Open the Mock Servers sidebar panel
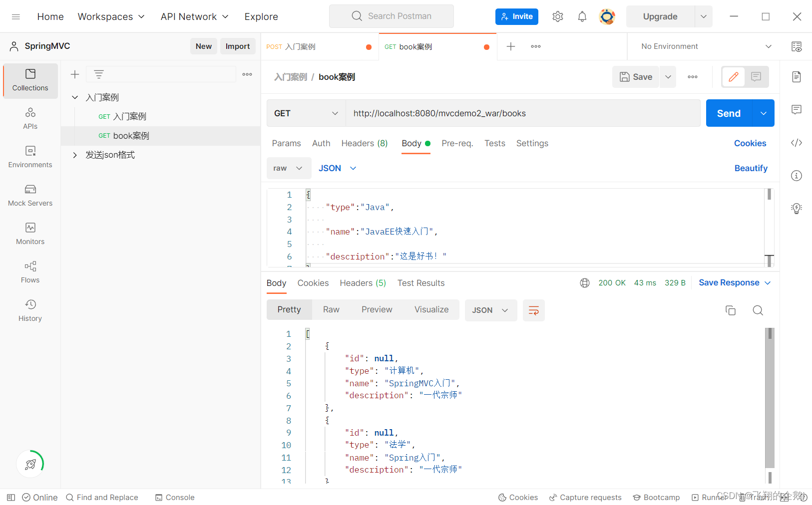 [x=30, y=196]
